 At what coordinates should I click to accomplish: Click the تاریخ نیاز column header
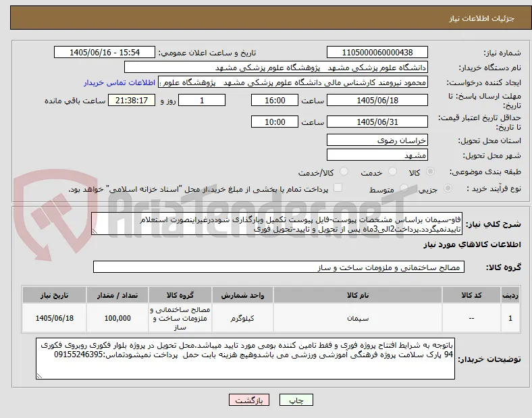coord(54,295)
